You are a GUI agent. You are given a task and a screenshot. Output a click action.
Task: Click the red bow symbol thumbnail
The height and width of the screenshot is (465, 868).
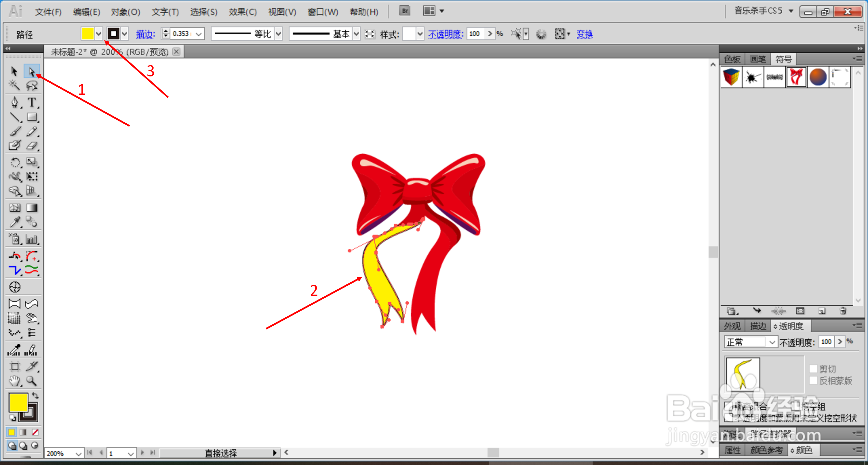(796, 77)
